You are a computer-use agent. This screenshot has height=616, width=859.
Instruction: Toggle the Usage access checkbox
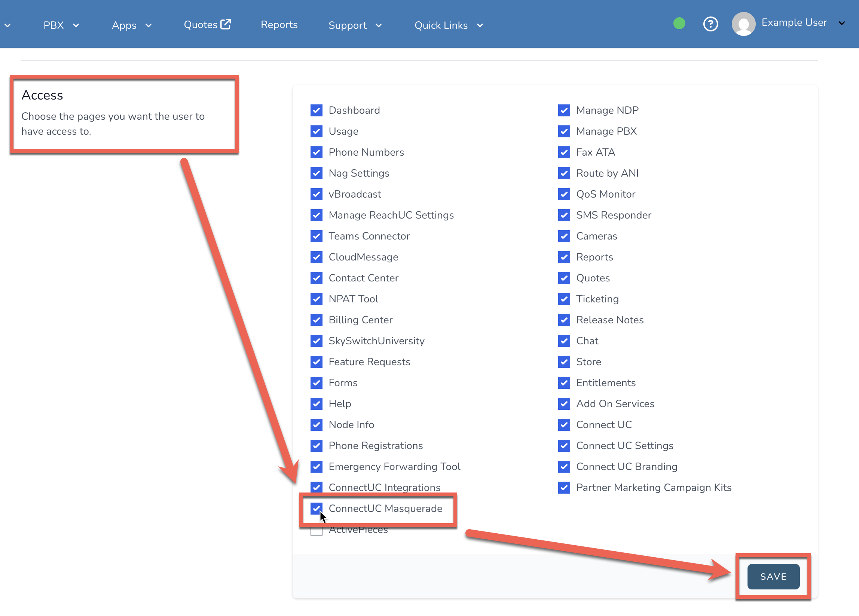pos(317,131)
